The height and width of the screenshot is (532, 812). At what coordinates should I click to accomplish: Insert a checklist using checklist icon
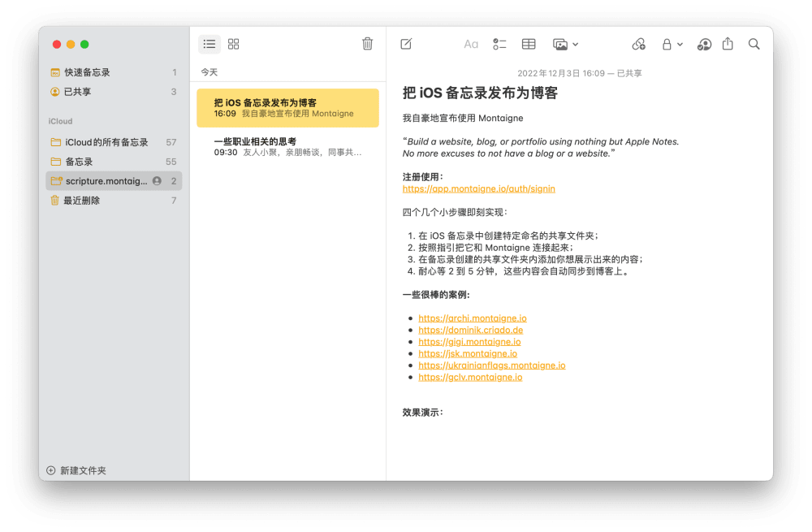pyautogui.click(x=499, y=44)
